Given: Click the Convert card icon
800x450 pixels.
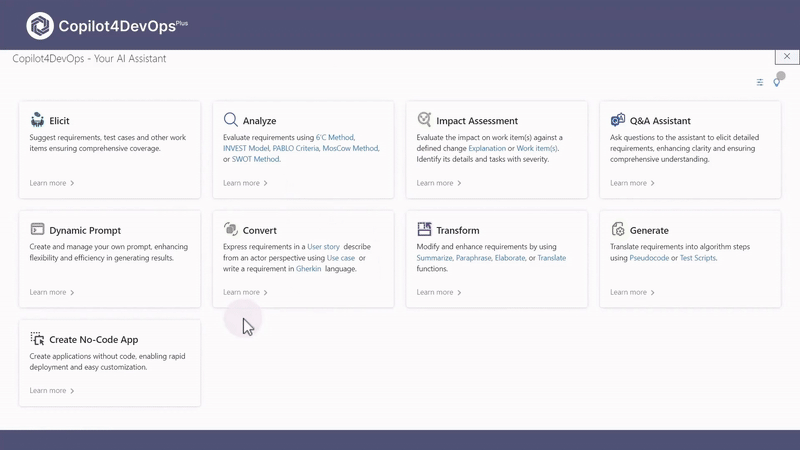Looking at the screenshot, I should [231, 229].
